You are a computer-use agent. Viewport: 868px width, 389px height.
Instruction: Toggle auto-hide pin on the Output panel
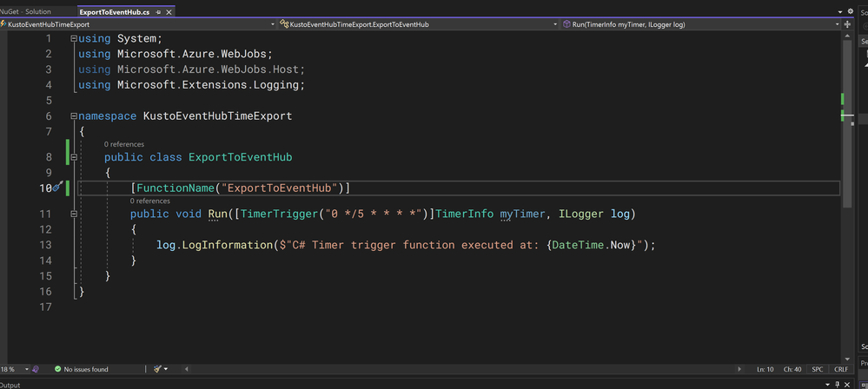point(837,385)
